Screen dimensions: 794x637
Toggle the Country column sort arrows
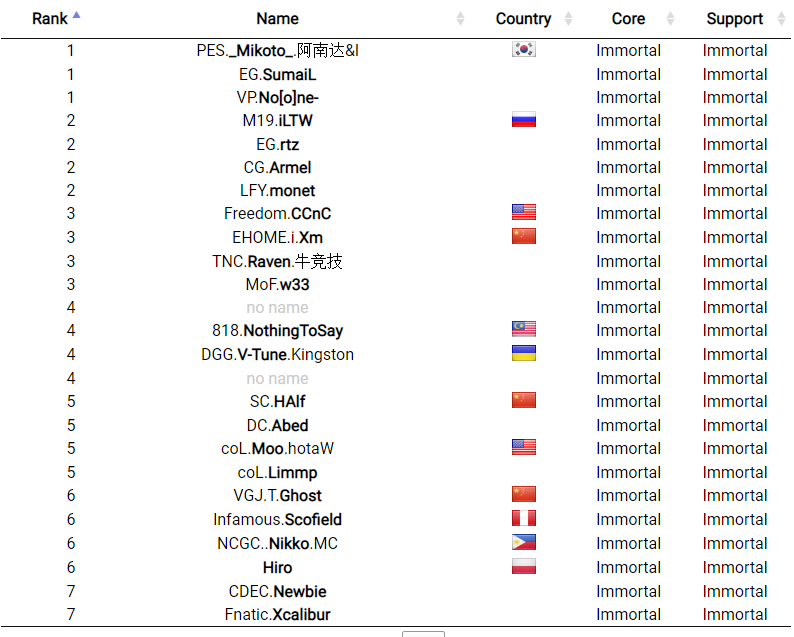(568, 19)
